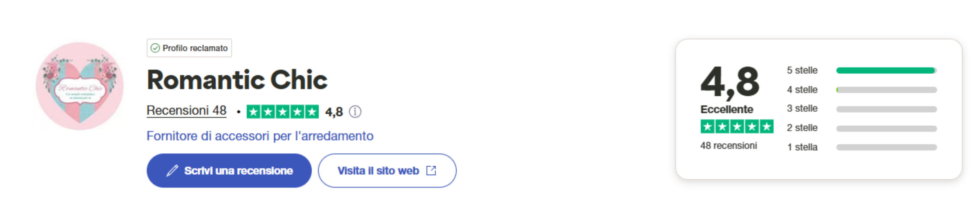This screenshot has width=980, height=212.
Task: Filter reviews by 2 stelle bar
Action: [x=886, y=128]
